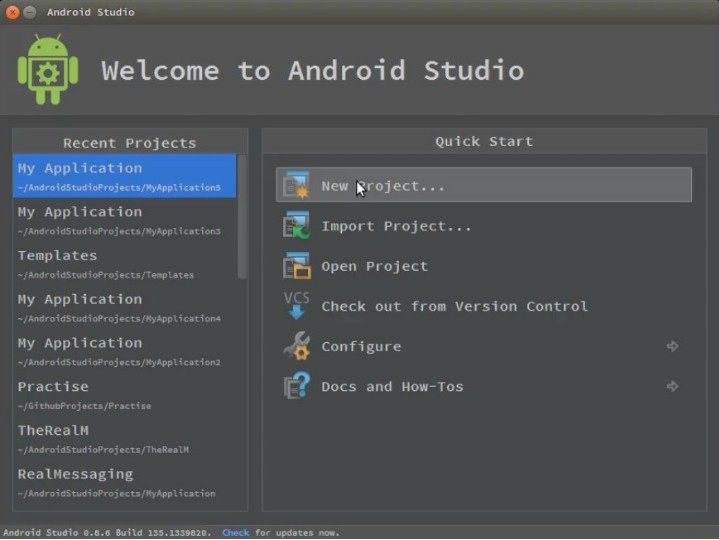The image size is (719, 540).
Task: Open the Templates recent project
Action: (125, 264)
